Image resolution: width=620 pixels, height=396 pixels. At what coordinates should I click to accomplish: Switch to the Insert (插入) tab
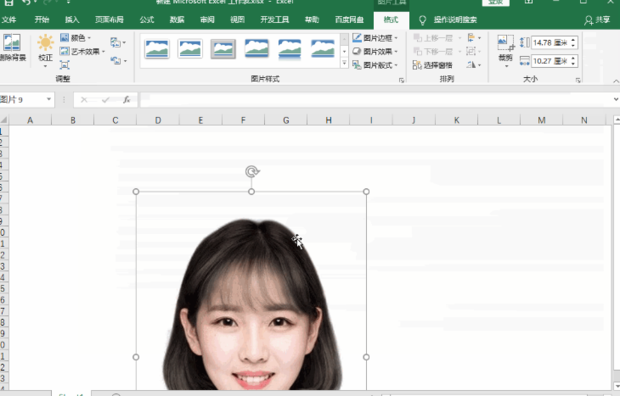tap(72, 19)
